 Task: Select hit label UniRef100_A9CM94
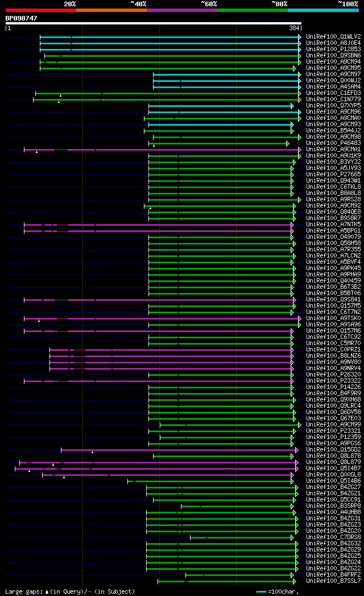coord(333,62)
